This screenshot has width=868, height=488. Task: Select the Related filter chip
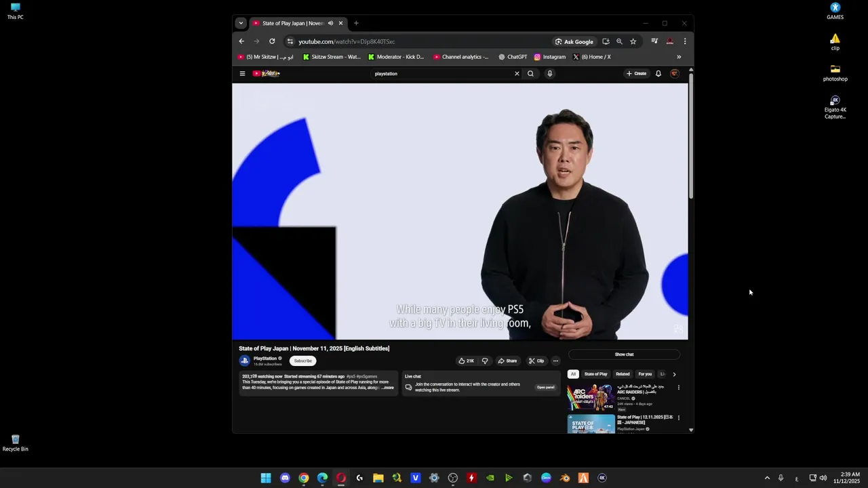[623, 374]
